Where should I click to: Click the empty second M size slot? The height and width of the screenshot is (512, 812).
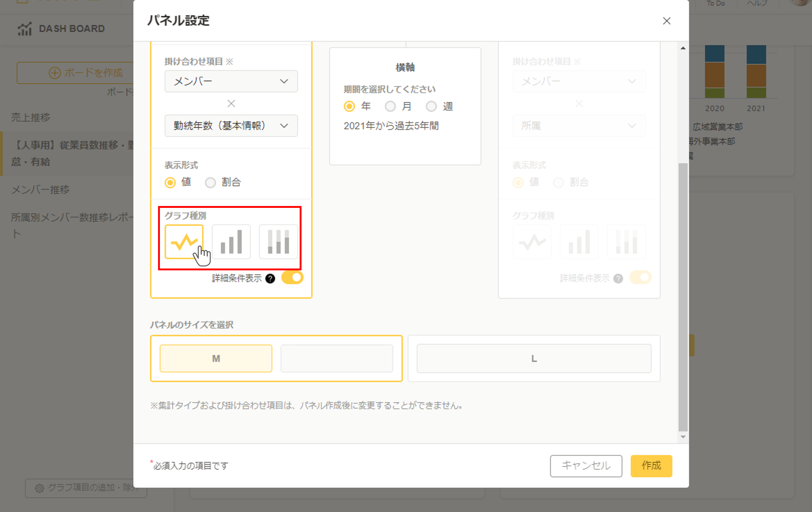point(336,359)
